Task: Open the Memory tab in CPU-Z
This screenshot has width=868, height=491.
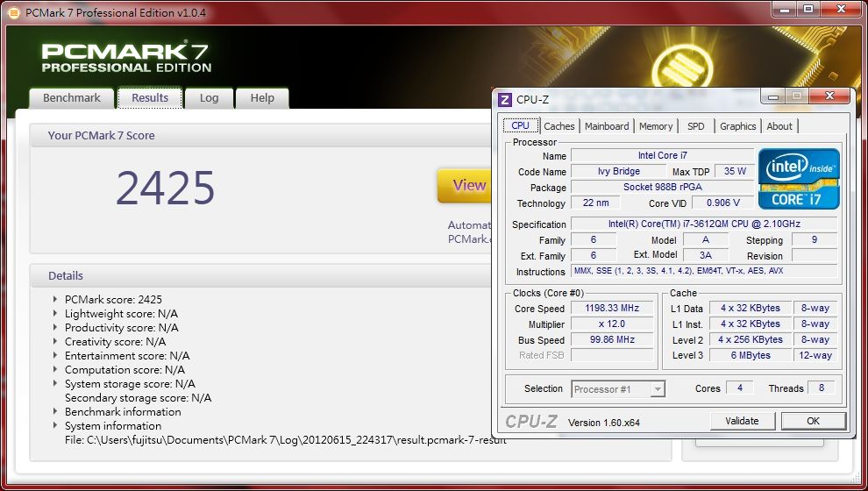Action: click(656, 126)
